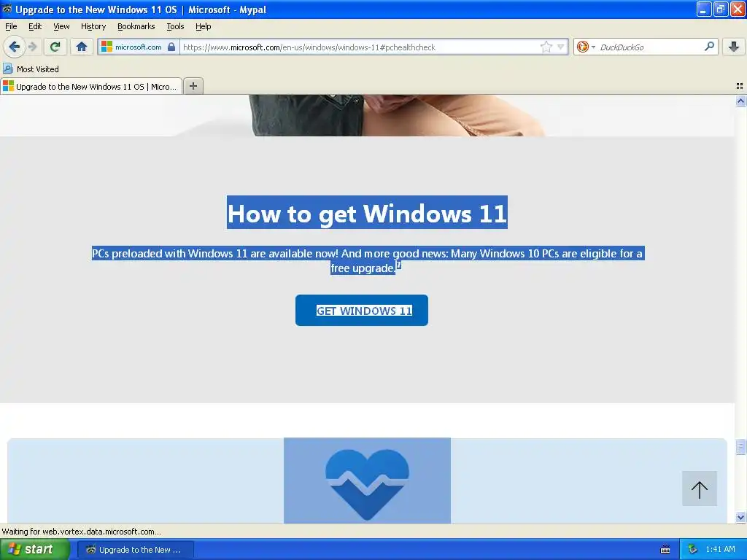Screen dimensions: 747x560
Task: Open the Home page icon
Action: click(x=82, y=47)
